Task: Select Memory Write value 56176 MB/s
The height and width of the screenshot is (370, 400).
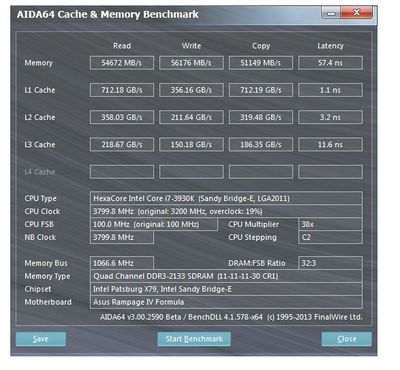Action: point(191,63)
